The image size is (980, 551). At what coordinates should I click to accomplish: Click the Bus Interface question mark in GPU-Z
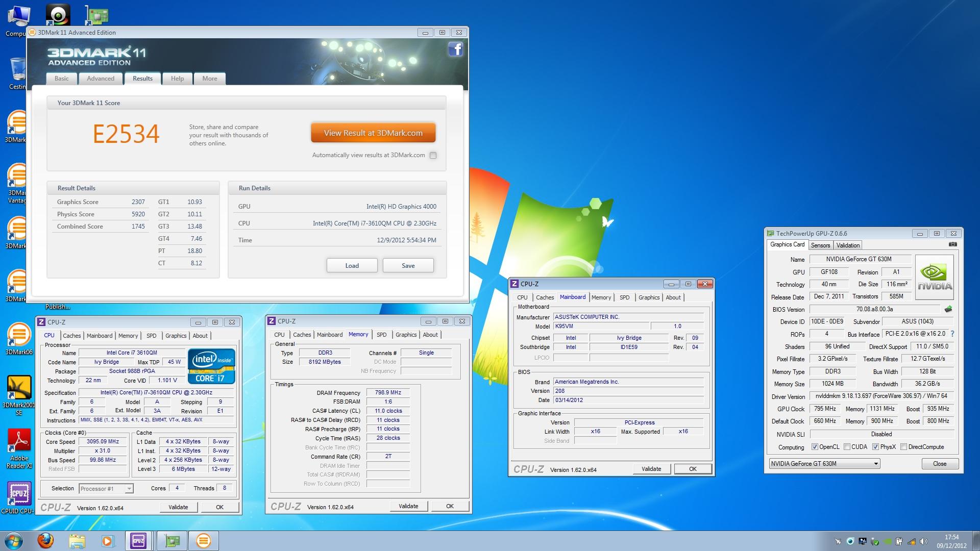click(x=952, y=334)
